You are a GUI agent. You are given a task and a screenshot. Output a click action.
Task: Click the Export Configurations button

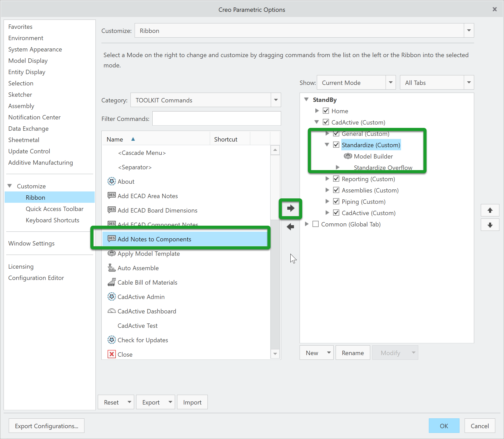coord(47,426)
